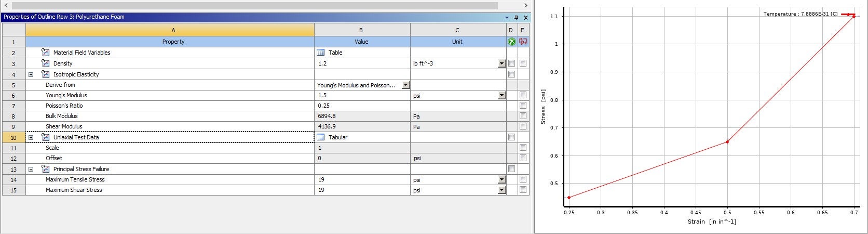Click the Shear Modulus value 4136.9
868x234 pixels.
[x=327, y=126]
